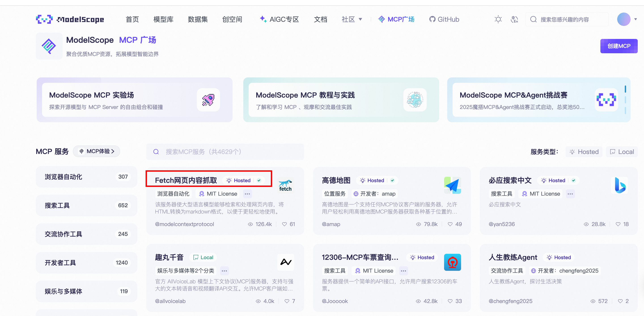
Task: Click the MCP广场 page logo icon
Action: click(x=49, y=46)
